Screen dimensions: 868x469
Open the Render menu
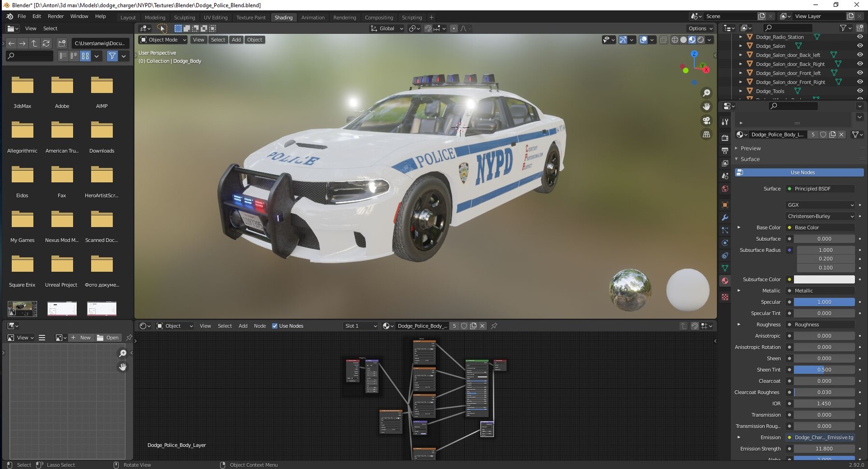[55, 16]
